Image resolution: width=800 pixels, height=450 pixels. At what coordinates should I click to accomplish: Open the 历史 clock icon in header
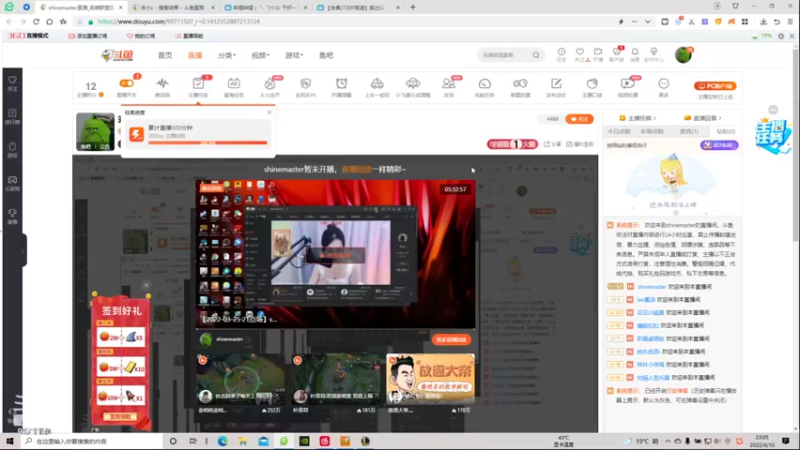coord(561,52)
